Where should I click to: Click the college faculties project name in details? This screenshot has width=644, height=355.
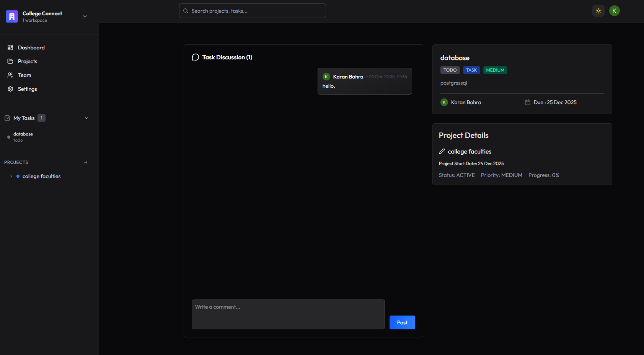(x=470, y=152)
